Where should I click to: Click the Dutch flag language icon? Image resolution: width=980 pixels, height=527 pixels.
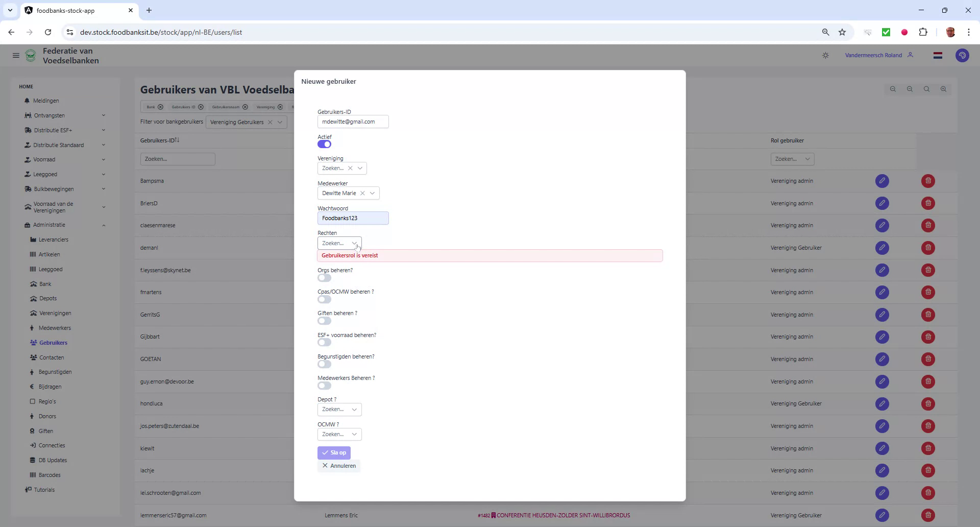pyautogui.click(x=938, y=55)
